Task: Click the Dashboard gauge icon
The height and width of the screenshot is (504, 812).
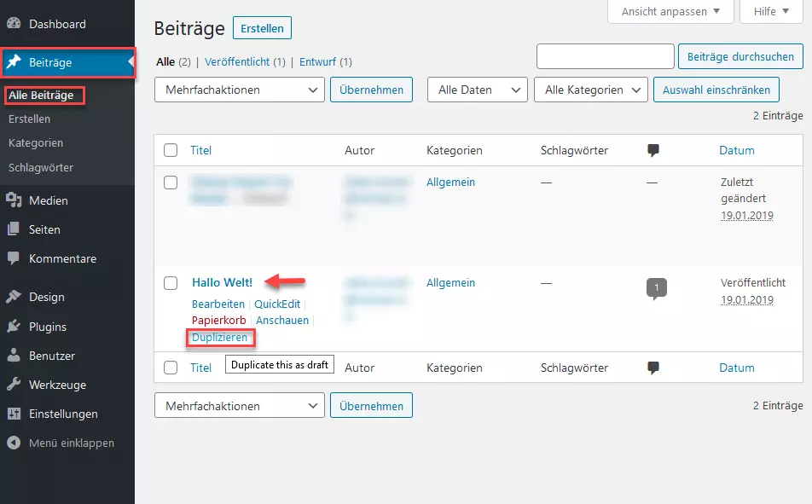Action: pyautogui.click(x=14, y=23)
